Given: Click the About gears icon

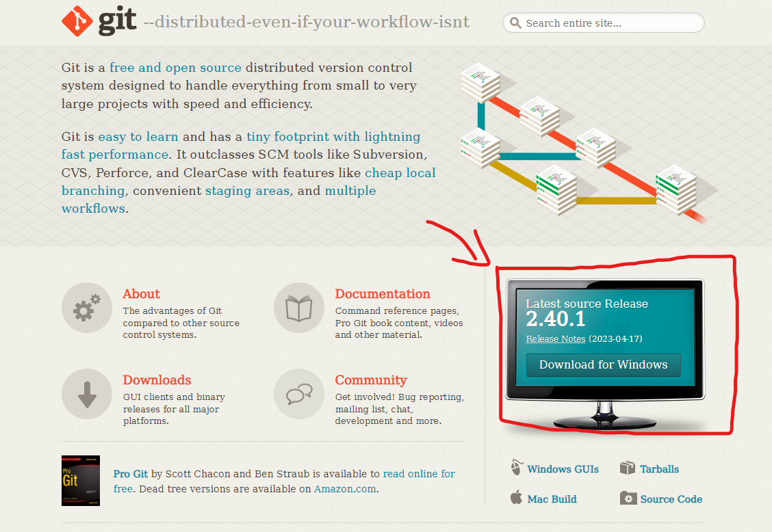Looking at the screenshot, I should tap(87, 308).
